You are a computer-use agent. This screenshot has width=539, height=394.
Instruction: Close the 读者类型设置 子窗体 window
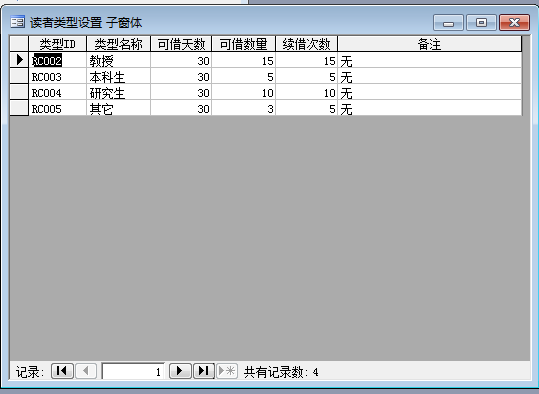[x=514, y=23]
